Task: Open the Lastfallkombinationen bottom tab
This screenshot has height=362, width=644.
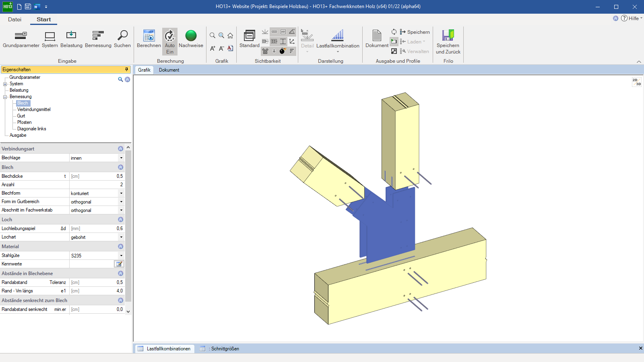Action: pos(164,349)
